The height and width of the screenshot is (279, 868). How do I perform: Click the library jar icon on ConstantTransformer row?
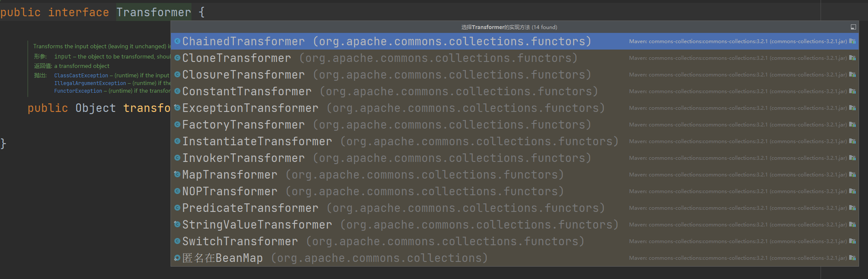pos(852,91)
